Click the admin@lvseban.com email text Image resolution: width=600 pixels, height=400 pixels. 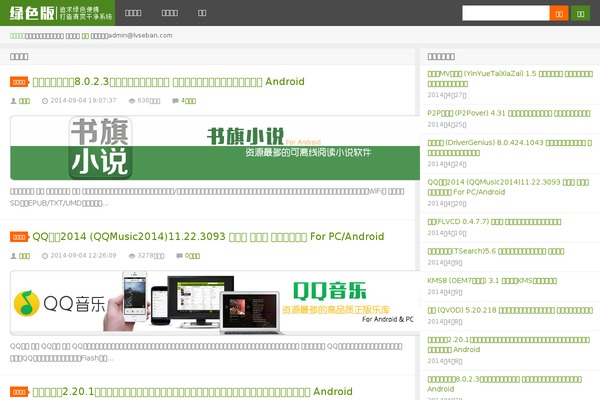pyautogui.click(x=140, y=35)
